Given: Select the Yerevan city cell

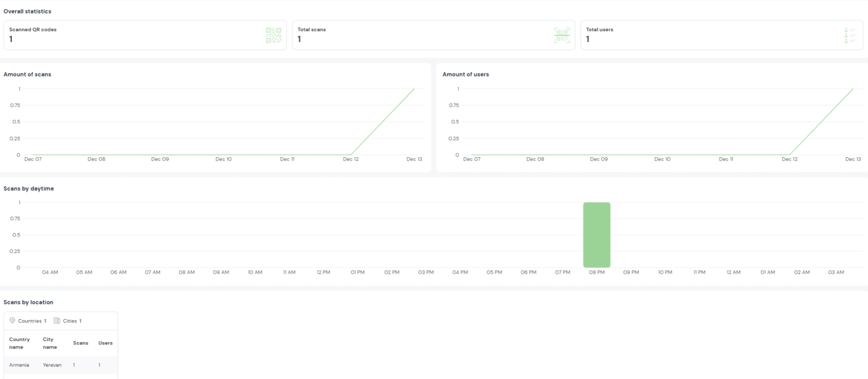Looking at the screenshot, I should [51, 365].
